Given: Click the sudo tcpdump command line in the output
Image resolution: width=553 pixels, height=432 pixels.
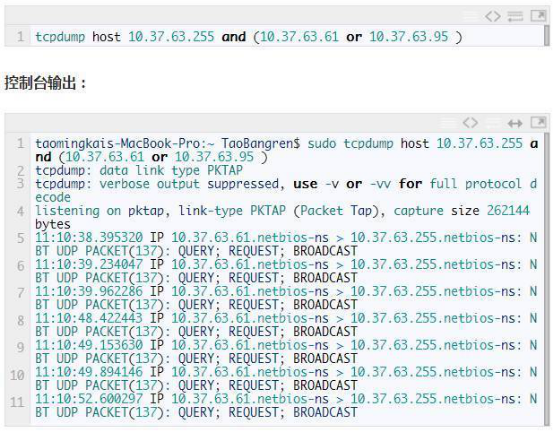Looking at the screenshot, I should tap(286, 150).
